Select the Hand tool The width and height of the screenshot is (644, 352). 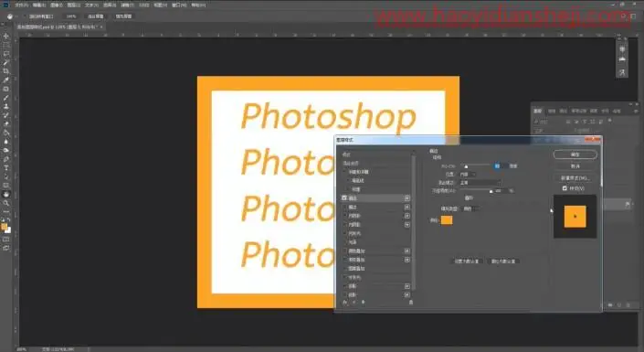pyautogui.click(x=6, y=194)
